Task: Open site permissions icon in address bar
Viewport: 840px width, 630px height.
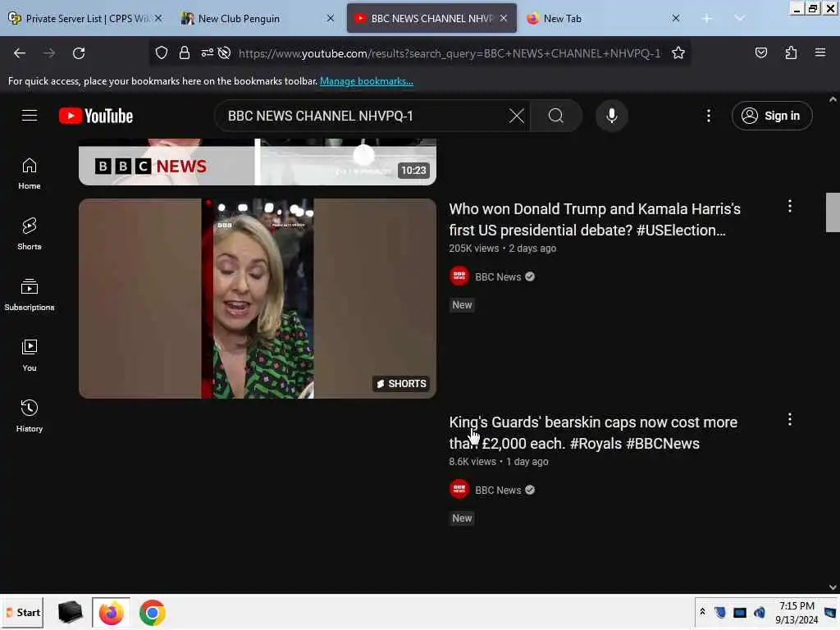Action: click(207, 52)
